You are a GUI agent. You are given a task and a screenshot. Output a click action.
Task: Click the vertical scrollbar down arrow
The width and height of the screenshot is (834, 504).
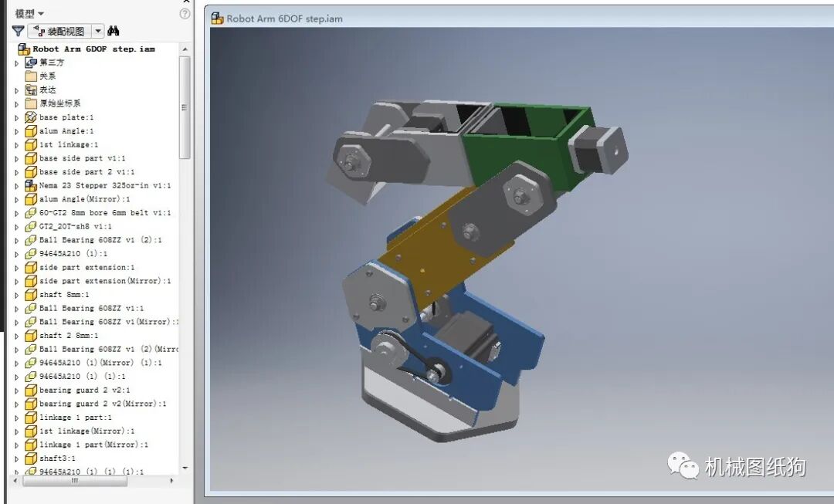[x=185, y=468]
